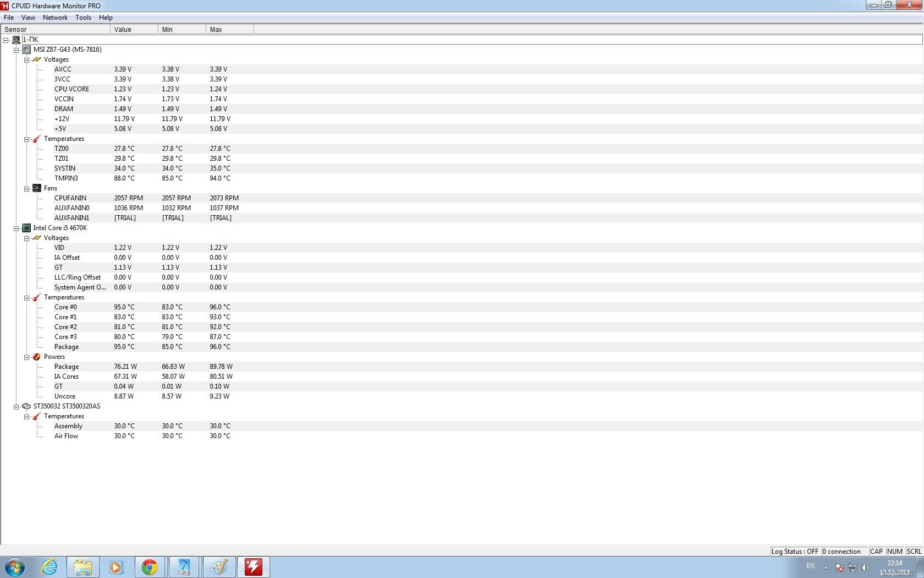Click the Value column header
The height and width of the screenshot is (578, 924).
click(134, 29)
